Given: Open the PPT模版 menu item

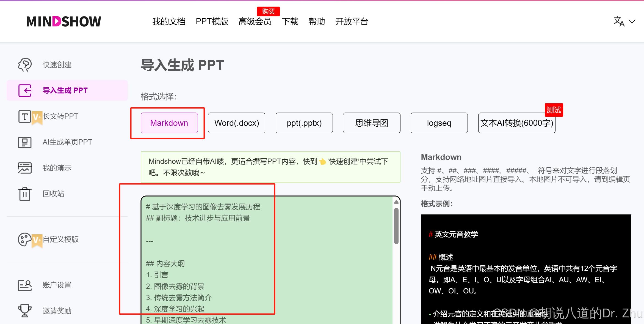Looking at the screenshot, I should tap(212, 21).
